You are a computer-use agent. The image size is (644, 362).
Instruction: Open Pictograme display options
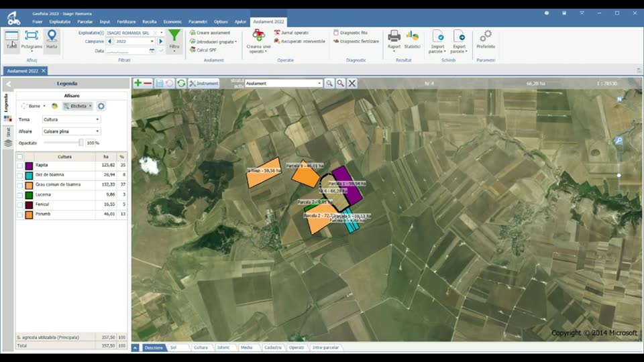coord(32,40)
